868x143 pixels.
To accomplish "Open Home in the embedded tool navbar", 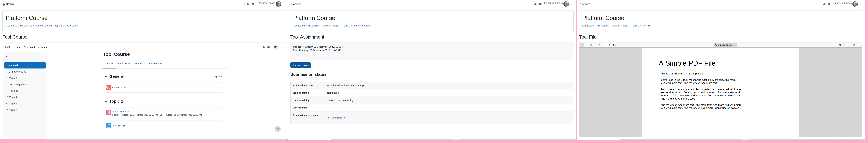I will (x=18, y=47).
